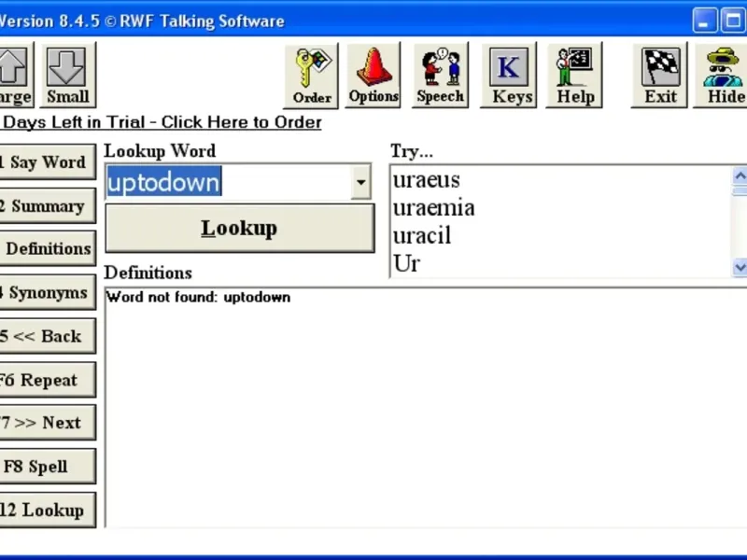
Task: Click the Synonyms button
Action: pos(48,292)
